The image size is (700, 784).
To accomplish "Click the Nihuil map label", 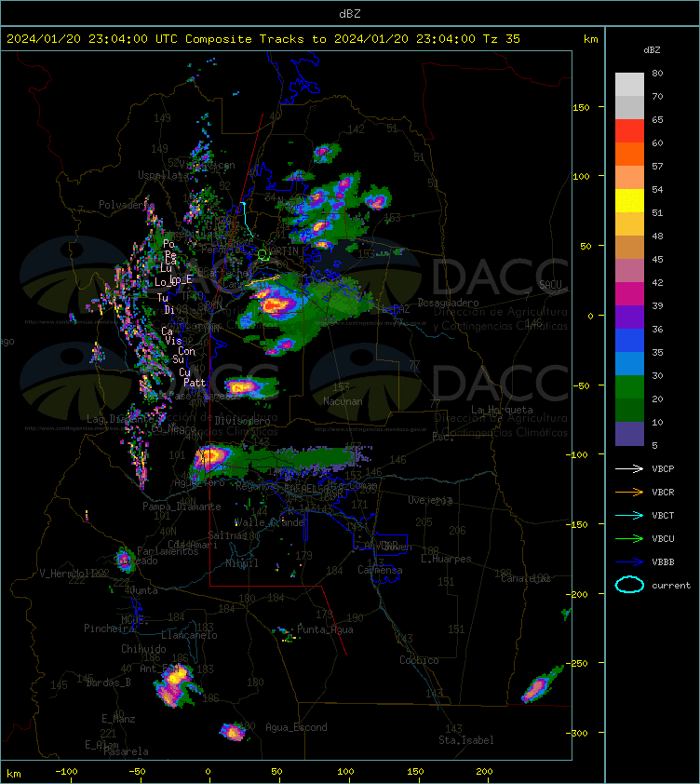I will (241, 563).
